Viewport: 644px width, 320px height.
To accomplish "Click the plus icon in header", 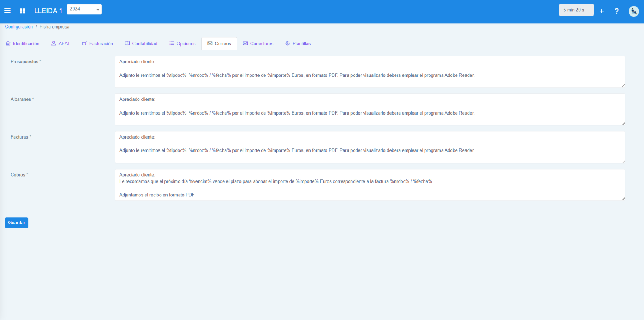I will [602, 11].
